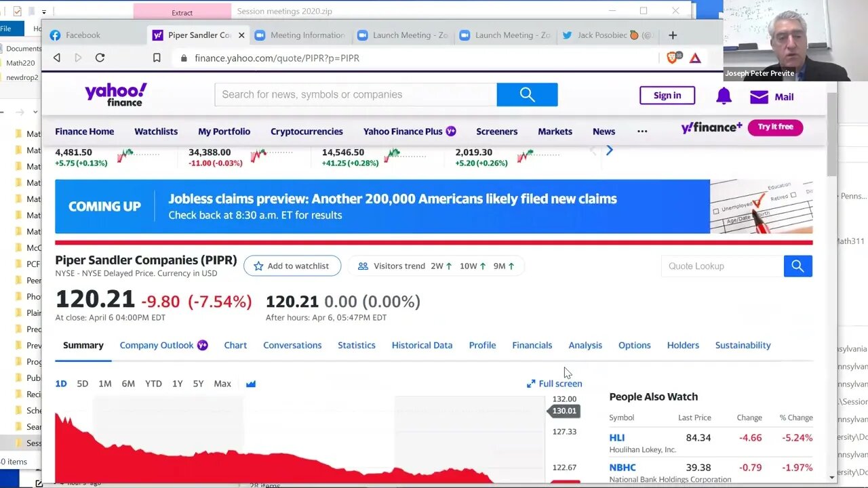
Task: Open the Company Outlook tab
Action: click(x=157, y=345)
